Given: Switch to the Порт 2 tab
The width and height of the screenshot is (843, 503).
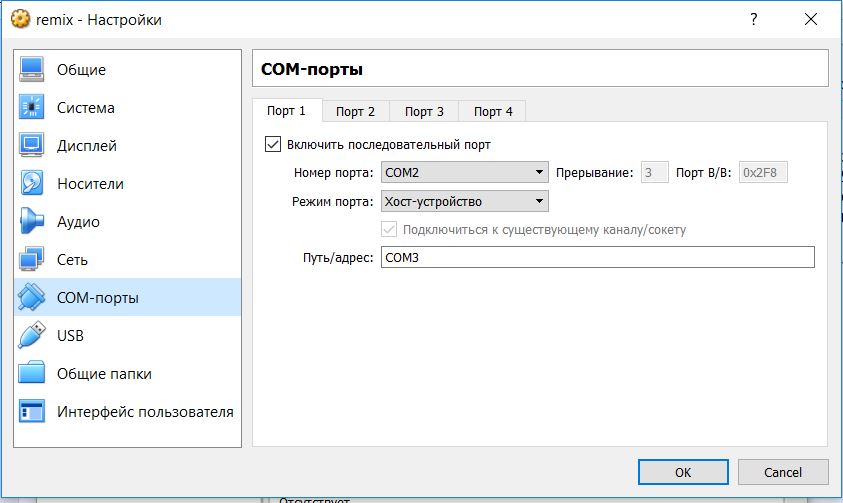Looking at the screenshot, I should point(355,112).
